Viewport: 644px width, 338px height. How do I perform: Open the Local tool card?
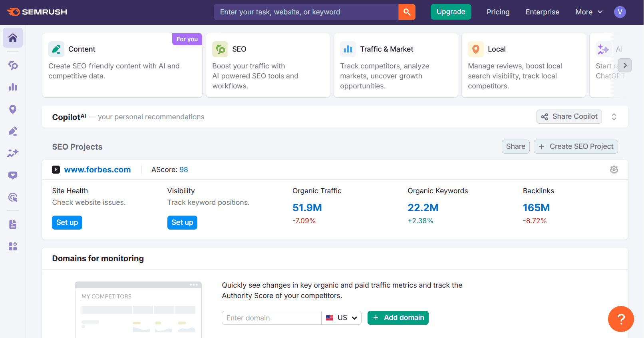(x=524, y=65)
